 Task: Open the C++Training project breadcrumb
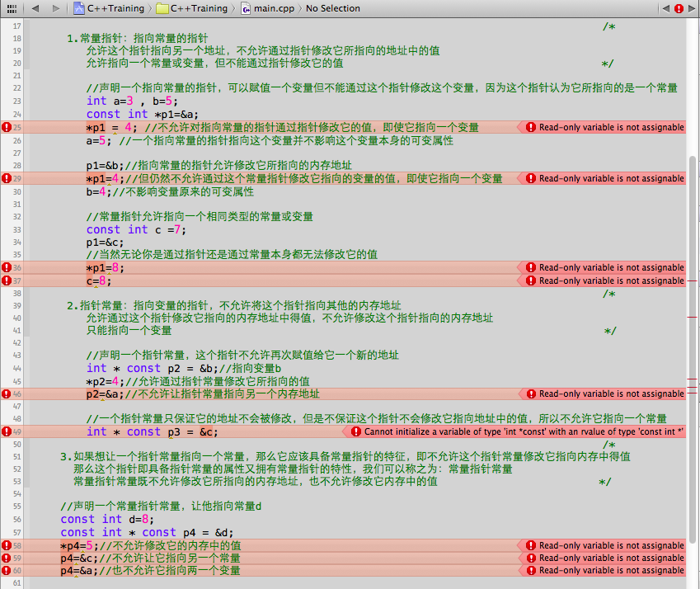[x=110, y=8]
